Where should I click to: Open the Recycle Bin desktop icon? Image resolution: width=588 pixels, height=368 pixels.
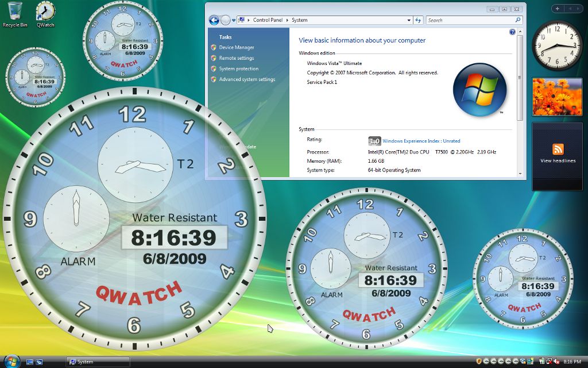(15, 14)
